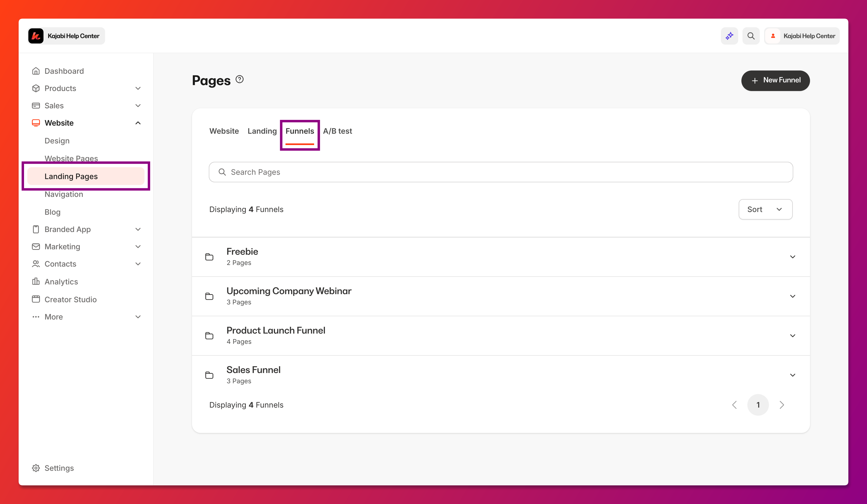The height and width of the screenshot is (504, 867).
Task: Click the Branded App phone icon
Action: (36, 229)
